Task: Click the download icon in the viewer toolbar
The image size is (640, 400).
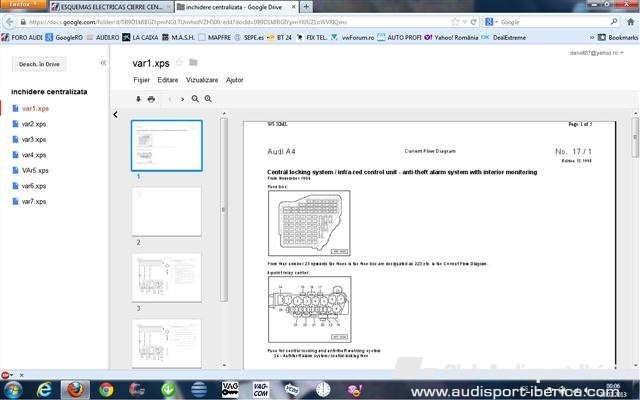Action: [138, 99]
